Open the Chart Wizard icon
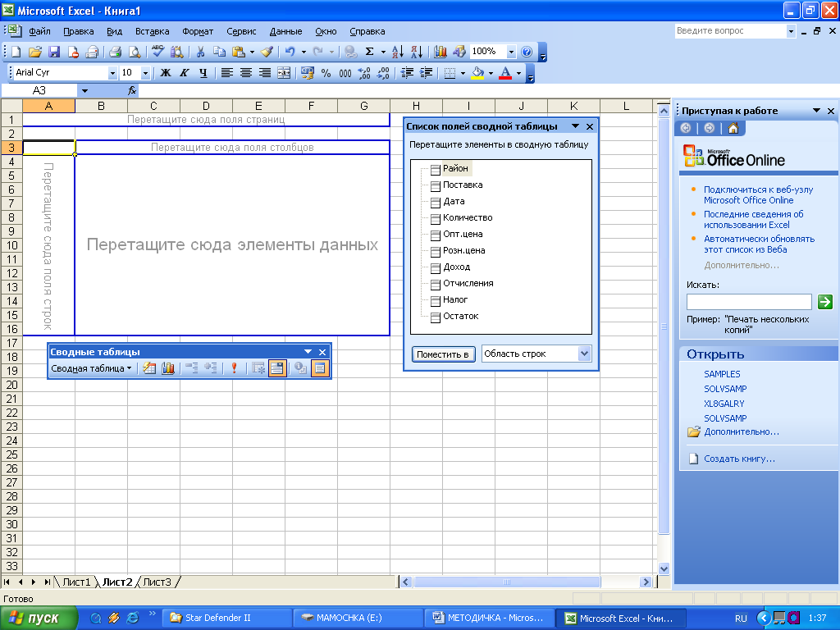This screenshot has width=840, height=630. [441, 52]
